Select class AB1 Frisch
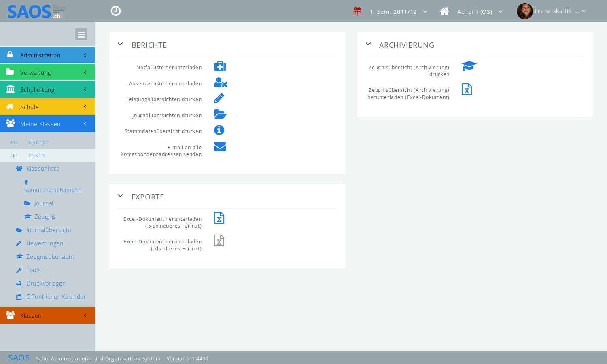The height and width of the screenshot is (364, 607). (47, 155)
